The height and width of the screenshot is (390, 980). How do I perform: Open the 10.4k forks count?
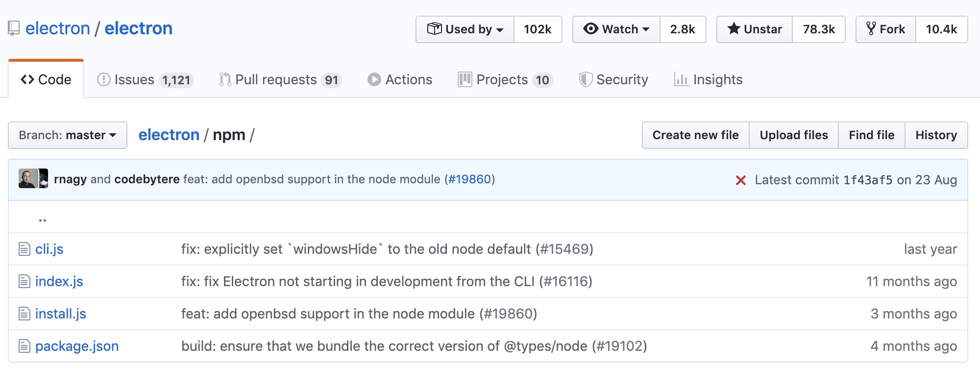click(941, 29)
